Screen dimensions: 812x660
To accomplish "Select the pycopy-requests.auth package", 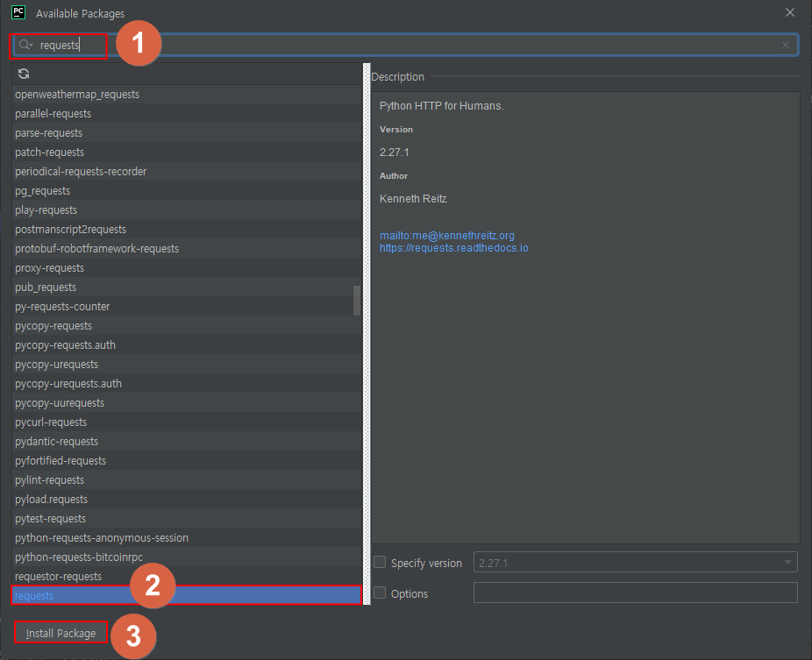I will click(187, 344).
